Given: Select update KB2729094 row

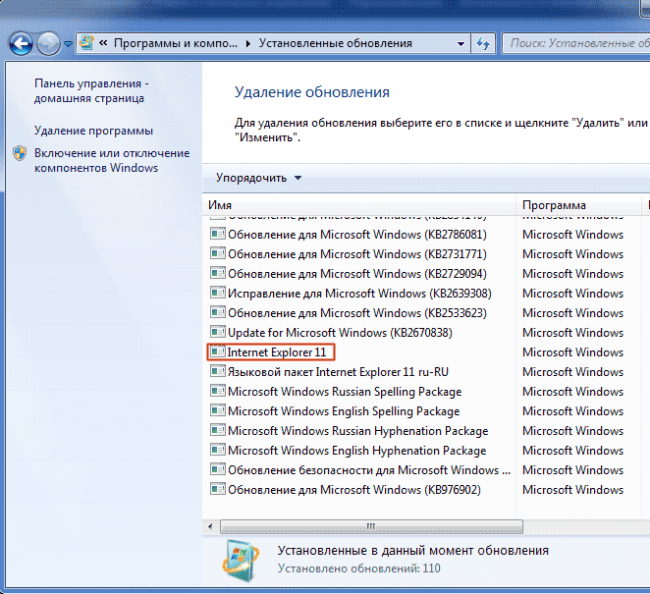Looking at the screenshot, I should click(x=348, y=274).
